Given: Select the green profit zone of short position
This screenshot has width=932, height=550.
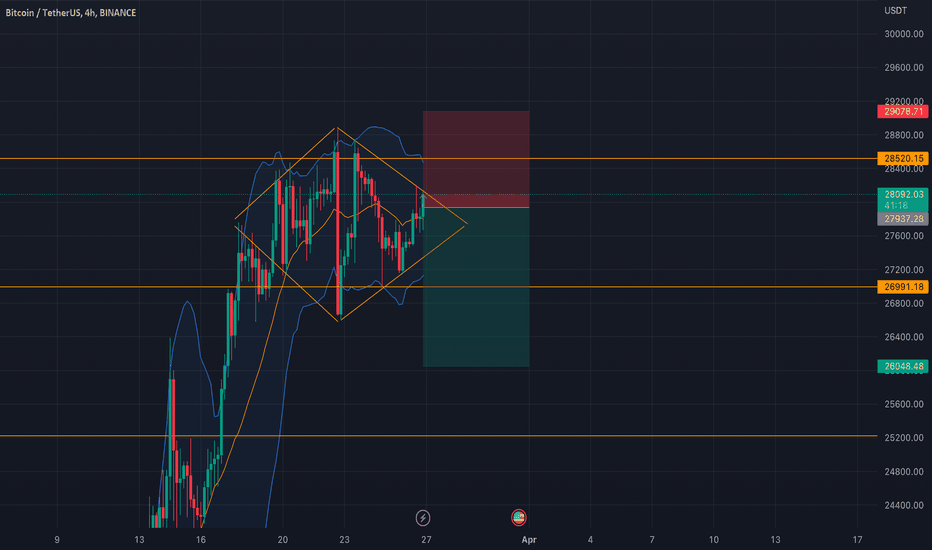Looking at the screenshot, I should pyautogui.click(x=476, y=287).
